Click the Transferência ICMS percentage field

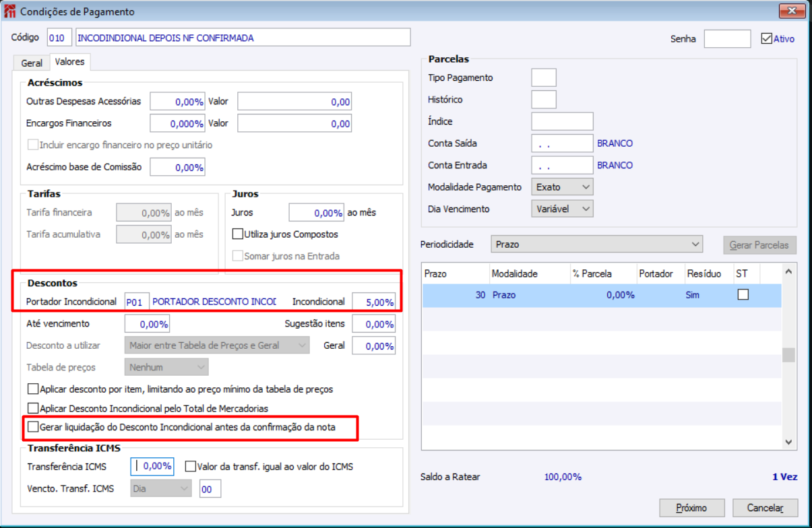(x=152, y=465)
